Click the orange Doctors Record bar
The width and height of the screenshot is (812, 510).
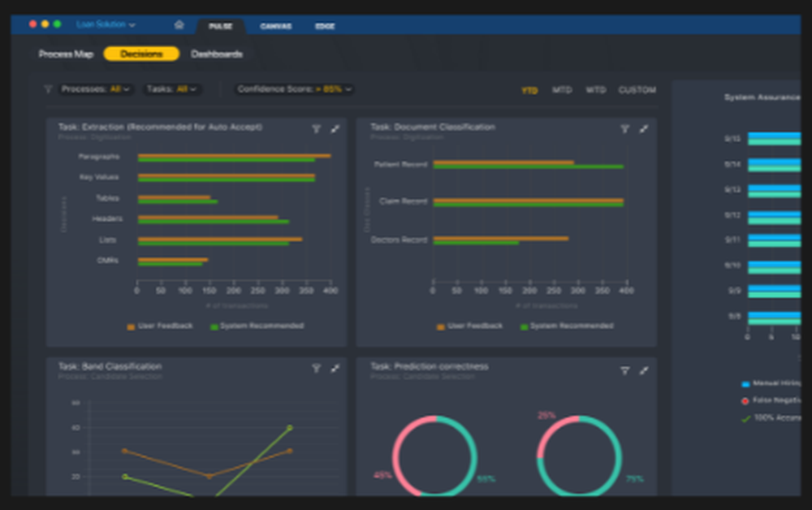point(501,238)
